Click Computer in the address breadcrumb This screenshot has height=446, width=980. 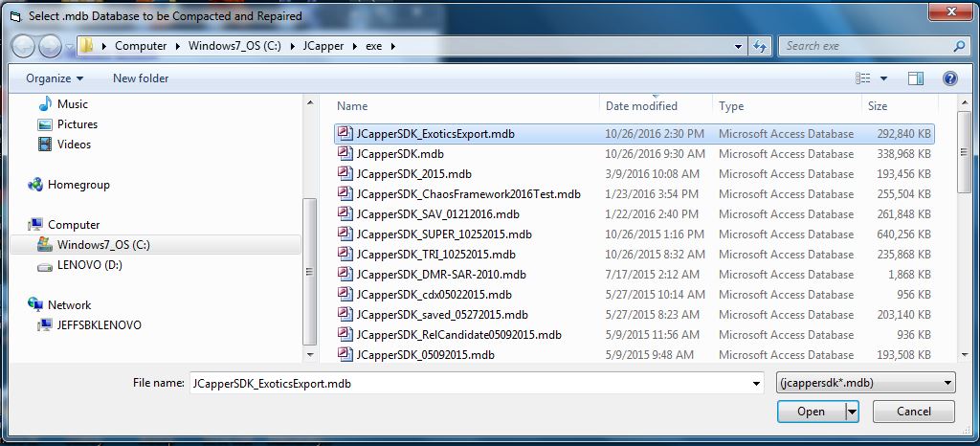[x=141, y=46]
